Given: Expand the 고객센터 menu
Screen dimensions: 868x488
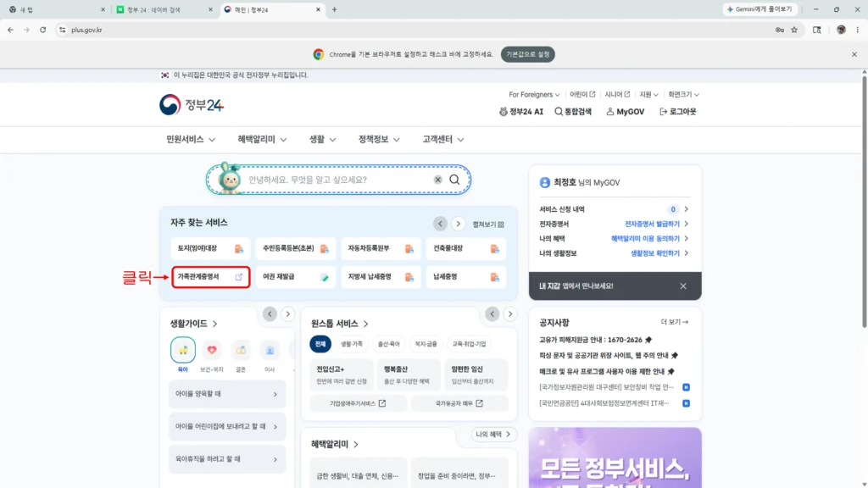Looking at the screenshot, I should 442,140.
